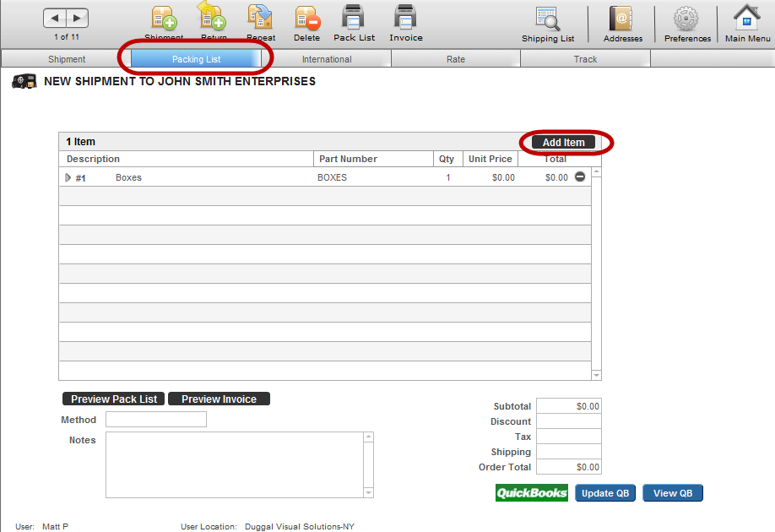Screen dimensions: 775x532
Task: Select the Packing List tab
Action: pyautogui.click(x=196, y=59)
